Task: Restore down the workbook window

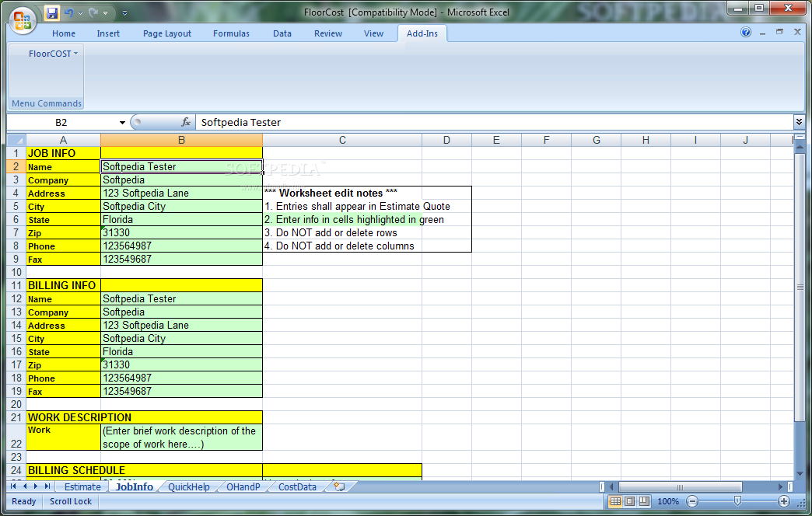Action: [779, 32]
